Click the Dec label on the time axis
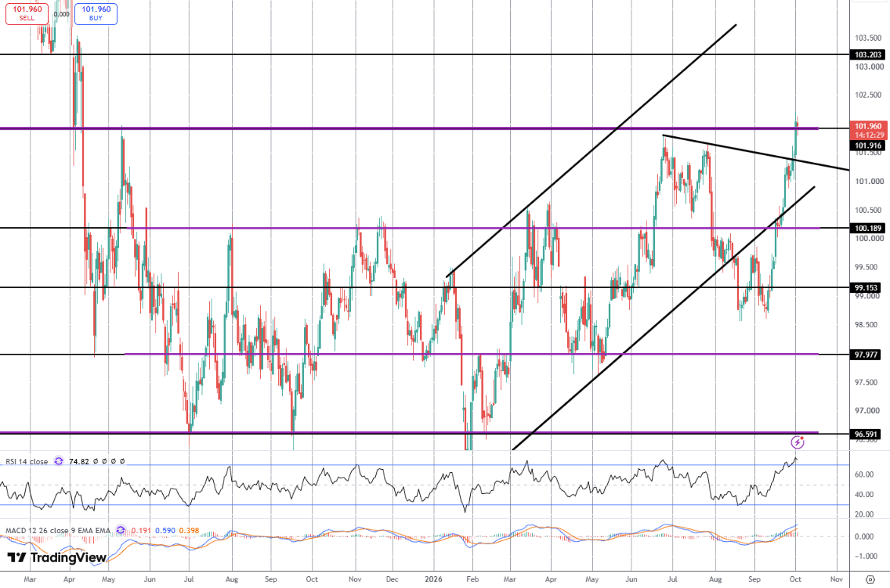The height and width of the screenshot is (588, 890). click(x=393, y=579)
